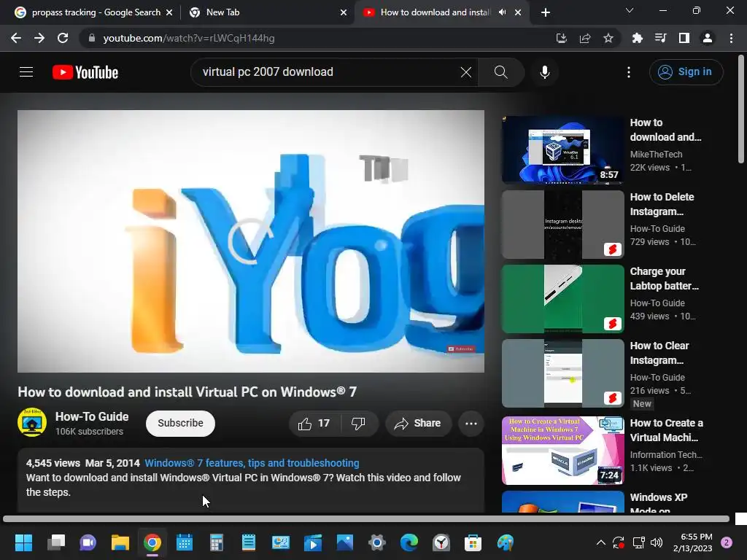
Task: Reload the YouTube page
Action: click(63, 38)
